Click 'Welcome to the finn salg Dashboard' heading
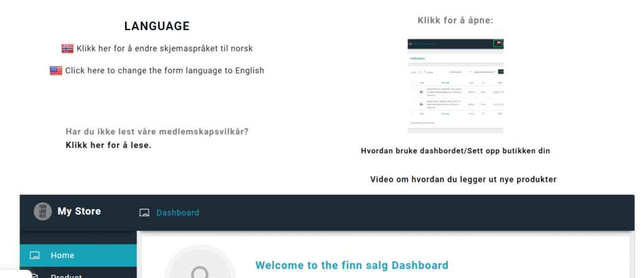Screen dimensions: 644x278 click(x=352, y=265)
